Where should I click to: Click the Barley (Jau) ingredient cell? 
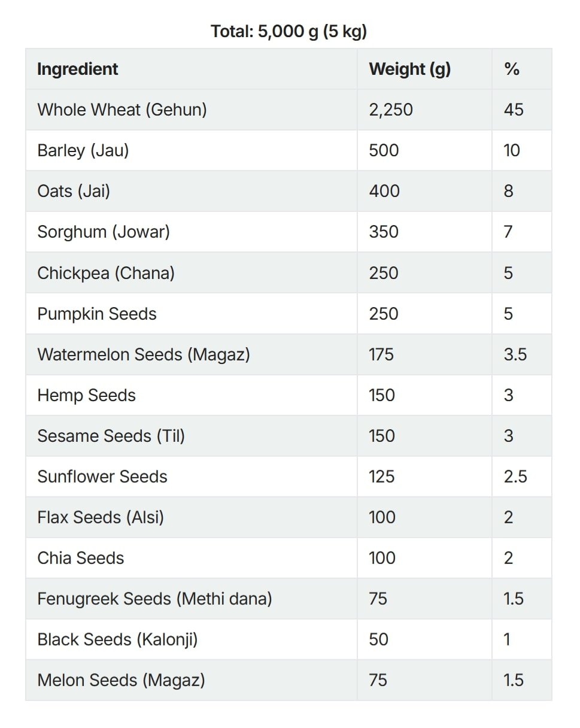pyautogui.click(x=83, y=150)
